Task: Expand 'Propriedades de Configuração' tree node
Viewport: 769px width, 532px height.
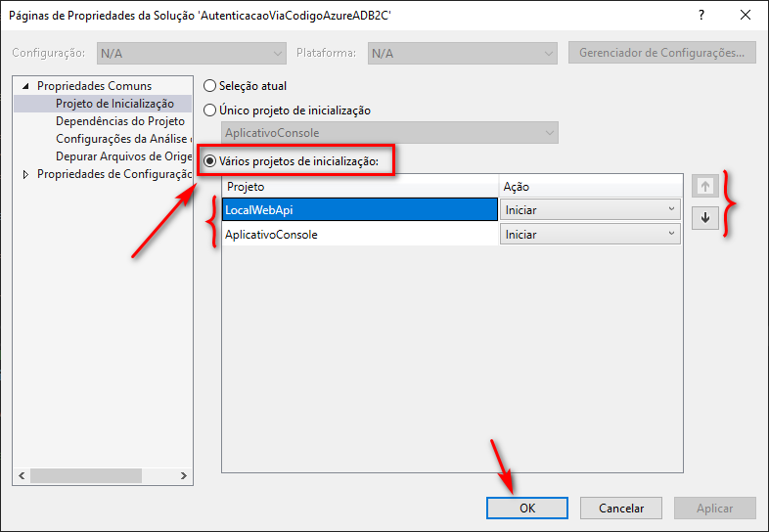Action: 25,174
